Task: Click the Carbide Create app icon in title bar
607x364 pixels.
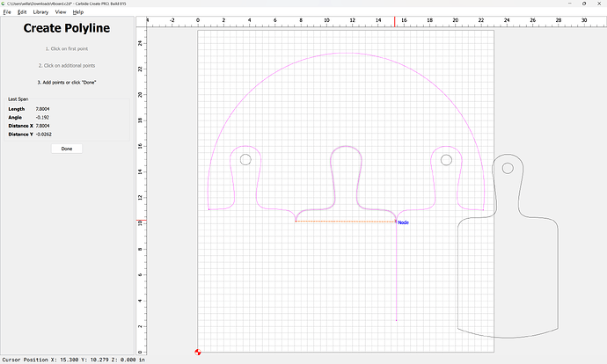Action: tap(4, 4)
